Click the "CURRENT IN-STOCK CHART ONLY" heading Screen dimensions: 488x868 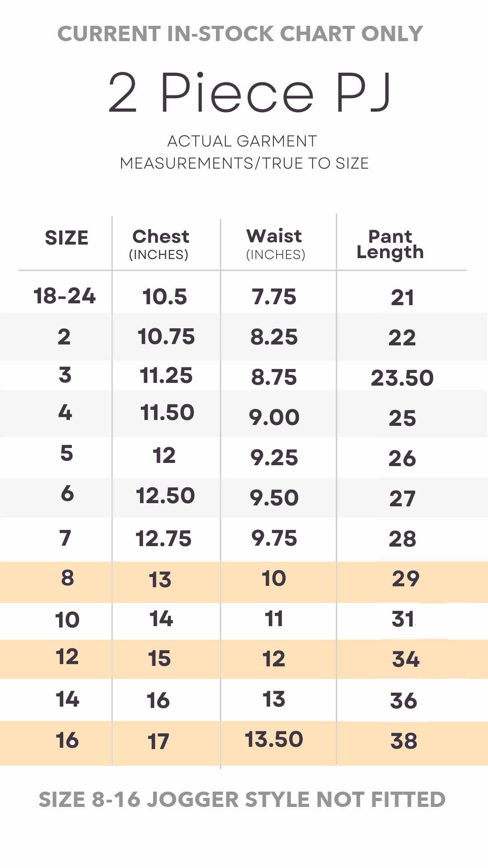click(x=240, y=34)
